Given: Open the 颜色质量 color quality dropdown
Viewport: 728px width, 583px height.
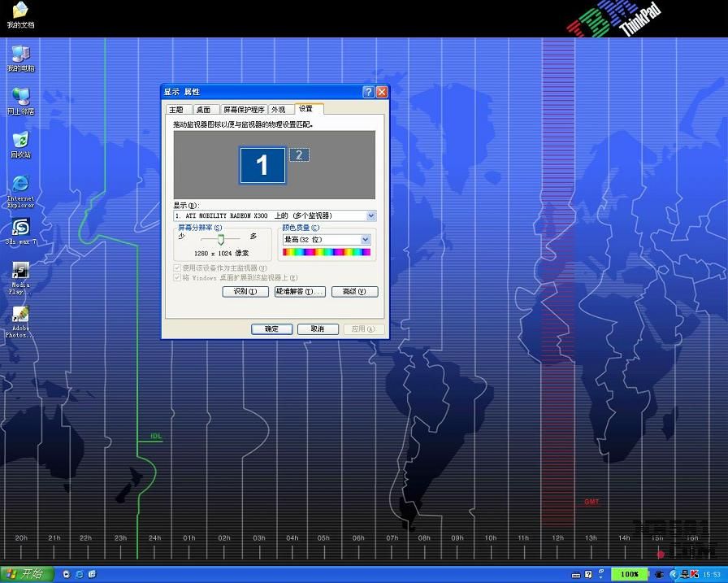Looking at the screenshot, I should (365, 240).
